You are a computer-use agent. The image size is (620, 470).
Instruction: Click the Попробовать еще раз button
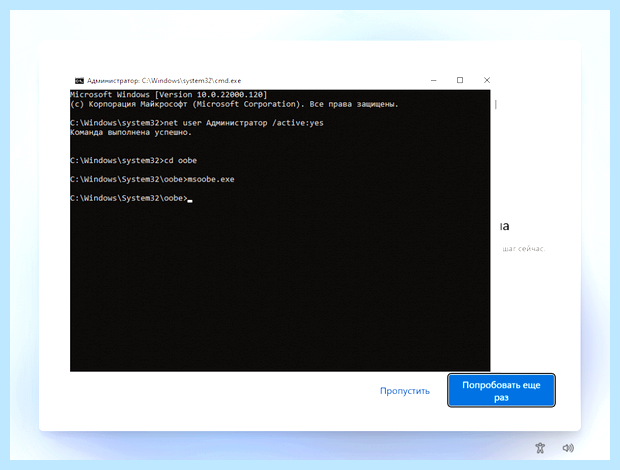pyautogui.click(x=501, y=391)
